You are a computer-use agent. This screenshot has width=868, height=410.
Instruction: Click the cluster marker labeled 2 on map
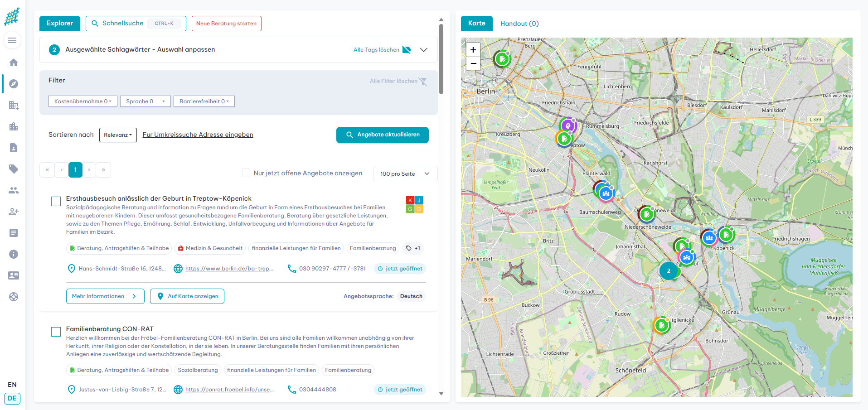[669, 271]
